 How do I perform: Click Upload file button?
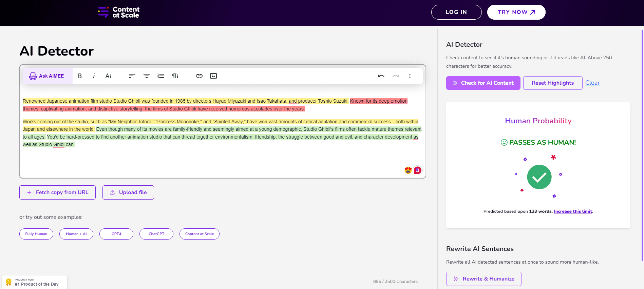coord(128,192)
